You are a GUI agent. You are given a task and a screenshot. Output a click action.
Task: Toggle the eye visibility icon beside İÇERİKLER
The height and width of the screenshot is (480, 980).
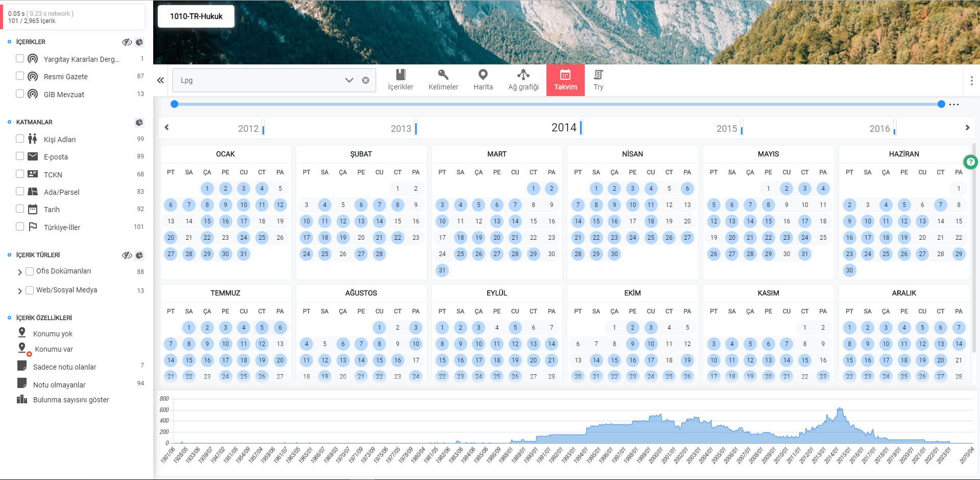click(127, 42)
